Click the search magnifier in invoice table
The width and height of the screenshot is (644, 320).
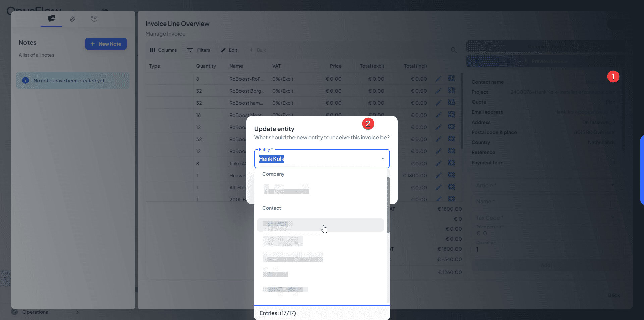click(453, 50)
